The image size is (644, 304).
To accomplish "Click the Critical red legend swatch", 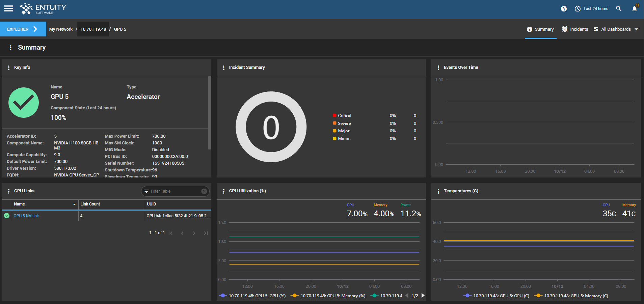I will [334, 115].
